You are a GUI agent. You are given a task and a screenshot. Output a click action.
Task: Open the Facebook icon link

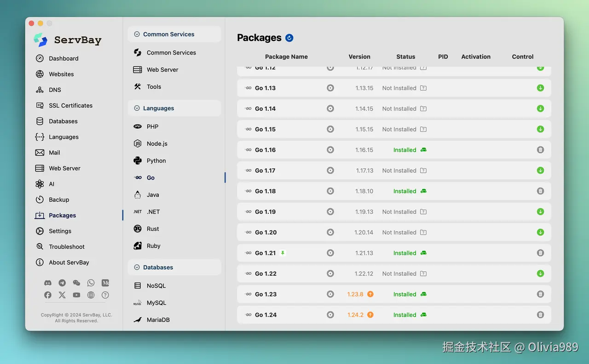click(x=48, y=295)
